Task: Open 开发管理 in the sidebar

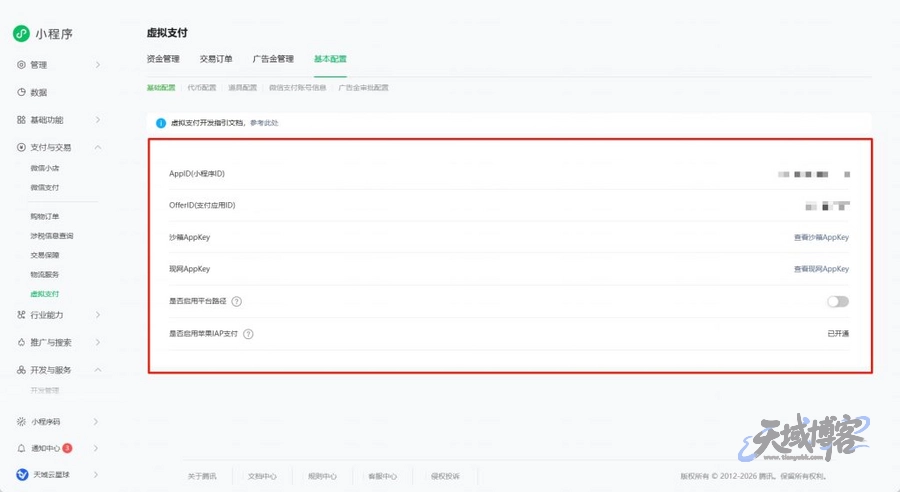Action: click(45, 390)
